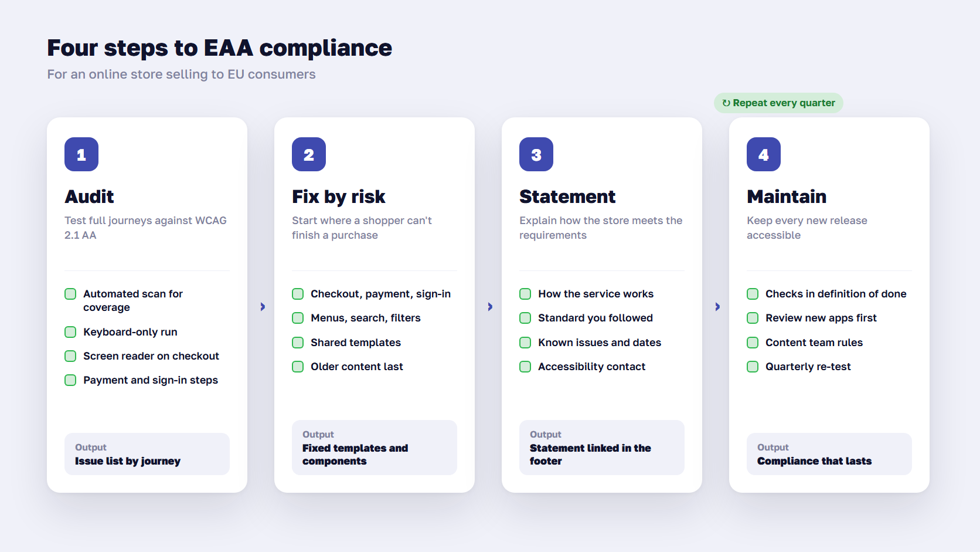Click Explain how the store meets the requirements
Viewport: 980px width, 552px height.
pyautogui.click(x=601, y=228)
